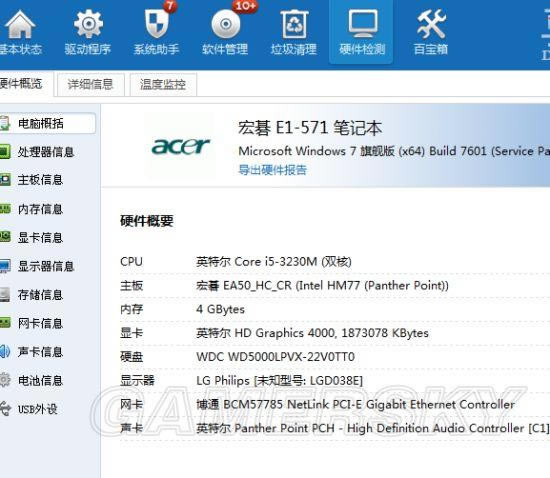The height and width of the screenshot is (478, 550).
Task: Click the 英特尔 Panther Point PCH audio value
Action: pos(373,428)
